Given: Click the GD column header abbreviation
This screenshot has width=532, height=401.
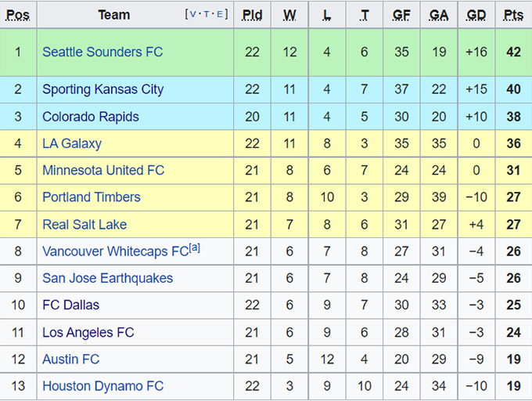Looking at the screenshot, I should pyautogui.click(x=476, y=15).
